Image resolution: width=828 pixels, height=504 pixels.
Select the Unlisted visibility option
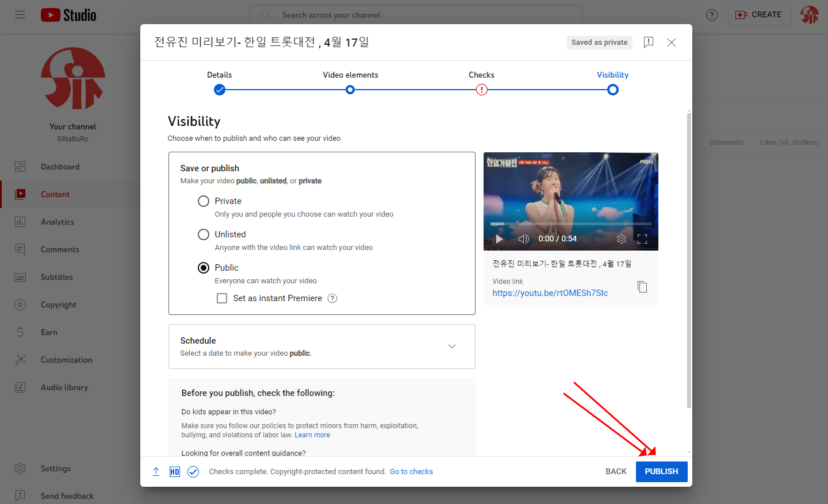coord(204,234)
